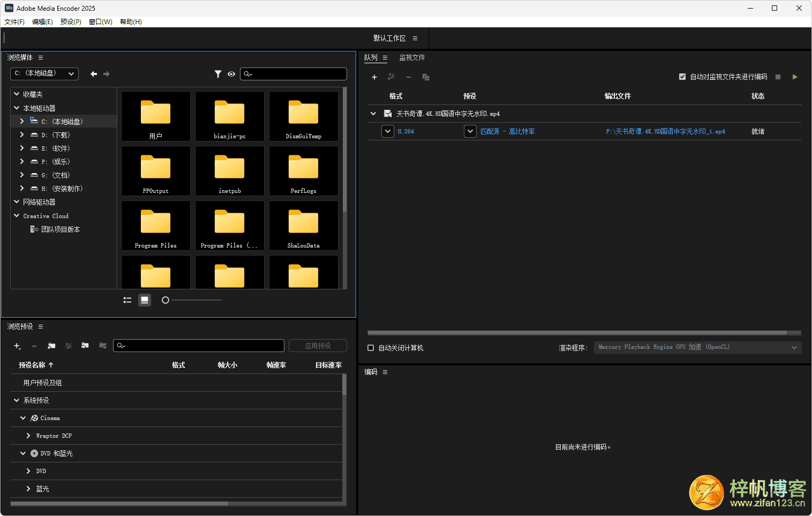Open the file type filter funnel
812x516 pixels.
[218, 74]
